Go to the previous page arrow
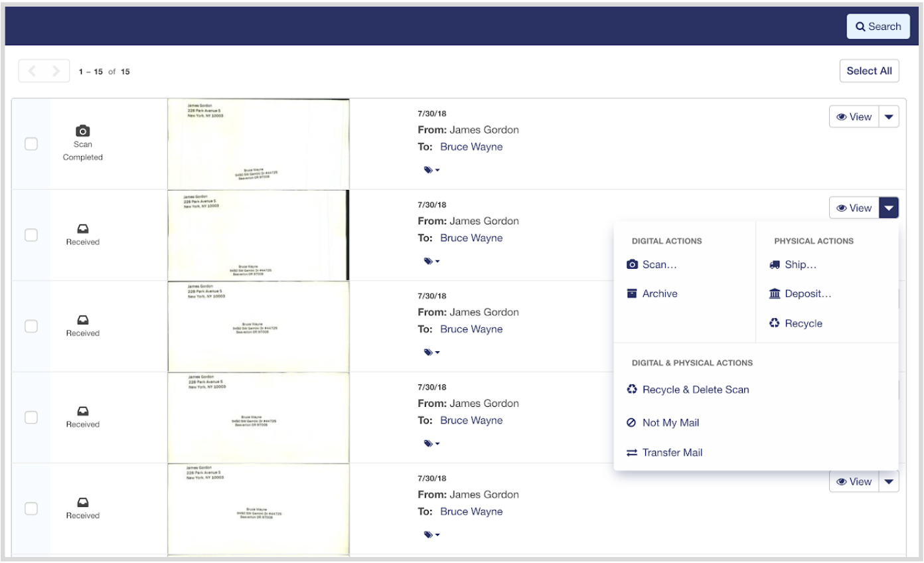Image resolution: width=924 pixels, height=563 pixels. 31,71
